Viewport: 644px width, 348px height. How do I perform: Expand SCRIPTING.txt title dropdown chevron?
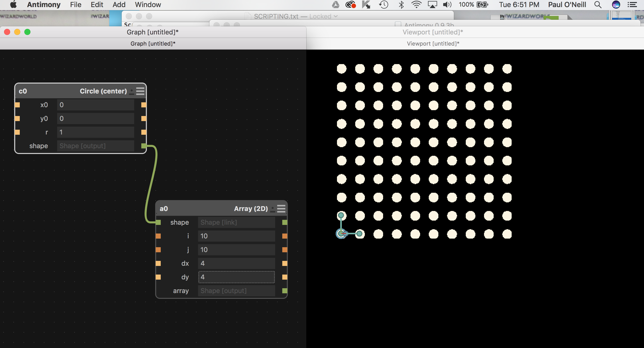(x=336, y=16)
